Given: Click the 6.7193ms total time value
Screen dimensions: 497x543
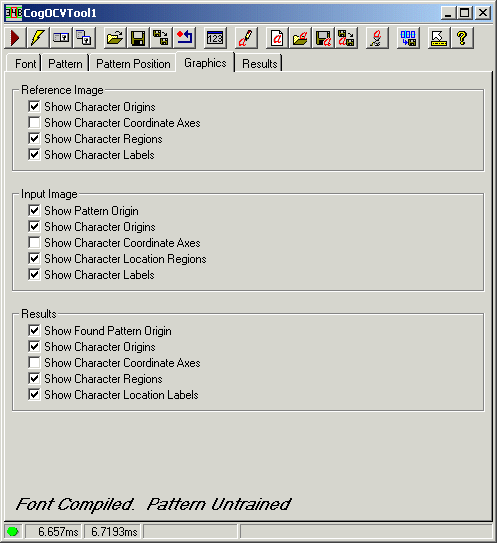Looking at the screenshot, I should (113, 532).
